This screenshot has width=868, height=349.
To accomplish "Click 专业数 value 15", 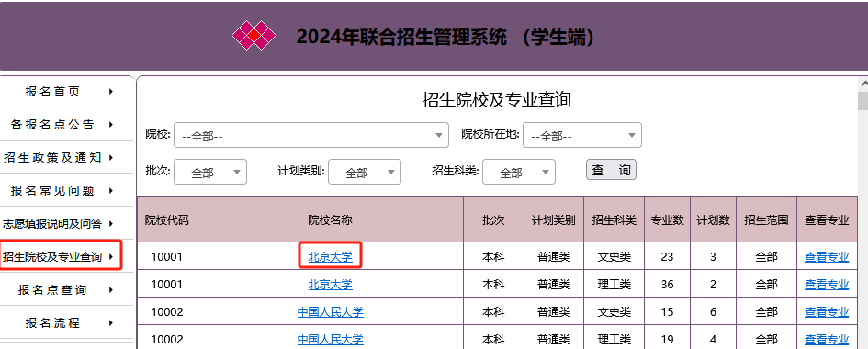I will coord(667,312).
